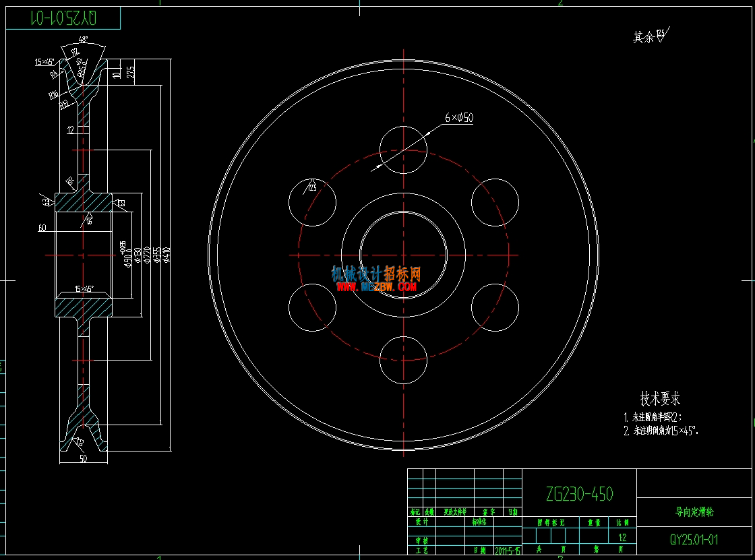The image size is (755, 560).
Task: Click the rotated QY25.01-01 label at top-left
Action: [x=63, y=18]
